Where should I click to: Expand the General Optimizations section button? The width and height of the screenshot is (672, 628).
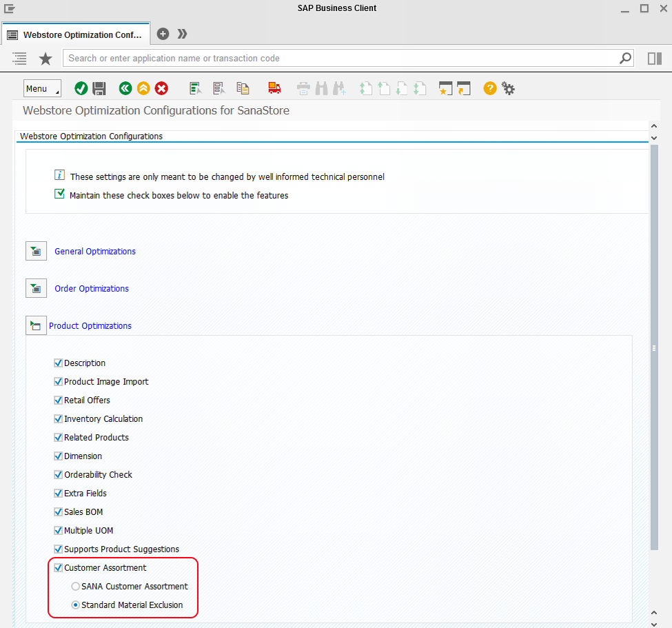coord(36,251)
